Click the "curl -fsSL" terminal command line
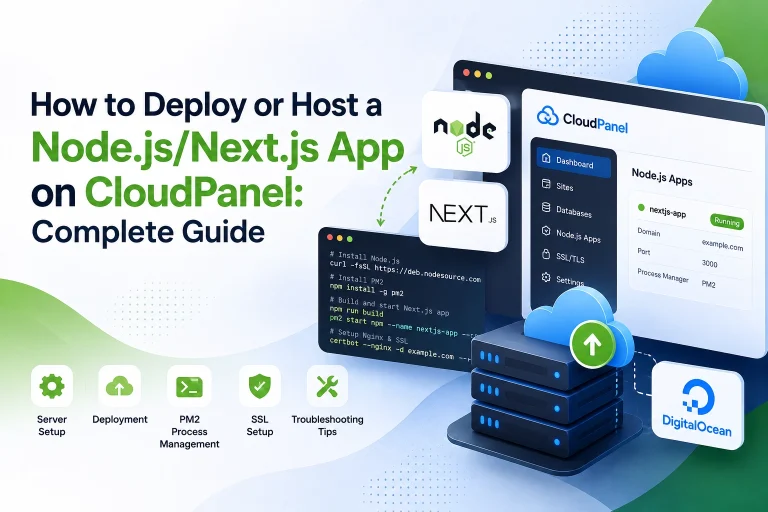768x512 pixels. (x=405, y=271)
